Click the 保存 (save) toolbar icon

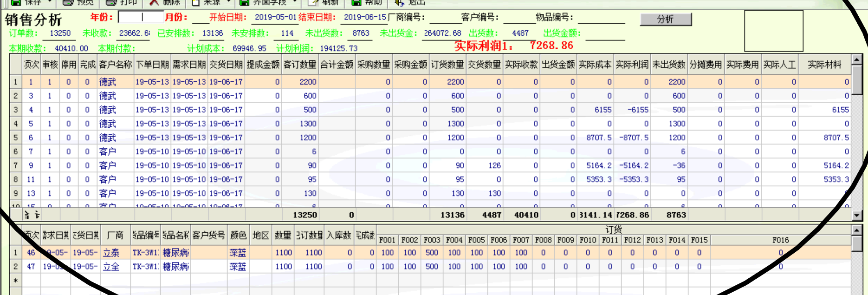pyautogui.click(x=17, y=2)
